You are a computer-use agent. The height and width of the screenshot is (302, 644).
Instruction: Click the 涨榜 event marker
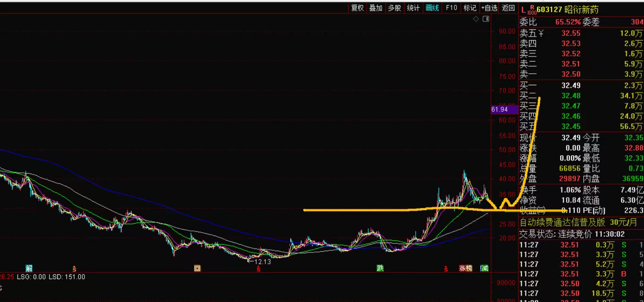click(x=466, y=268)
